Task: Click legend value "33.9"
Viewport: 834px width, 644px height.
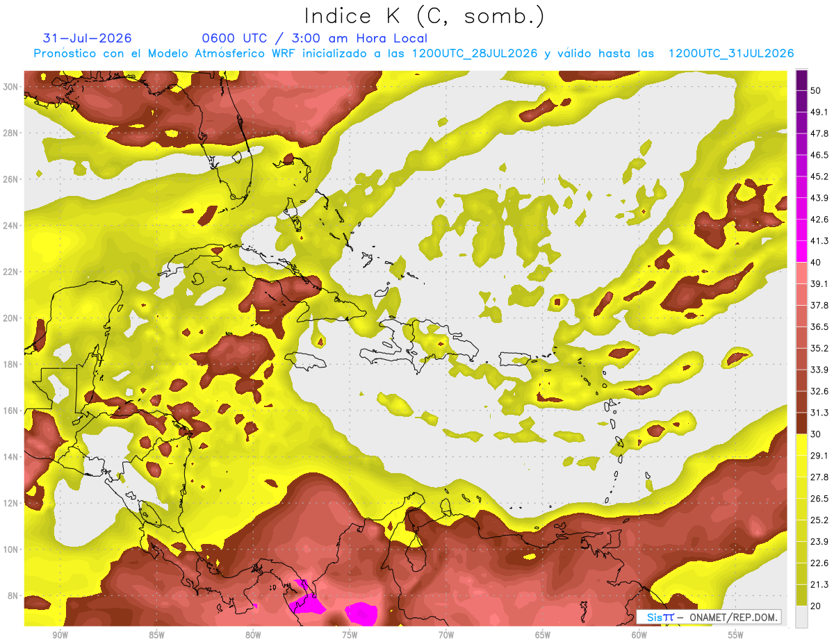Action: point(819,370)
